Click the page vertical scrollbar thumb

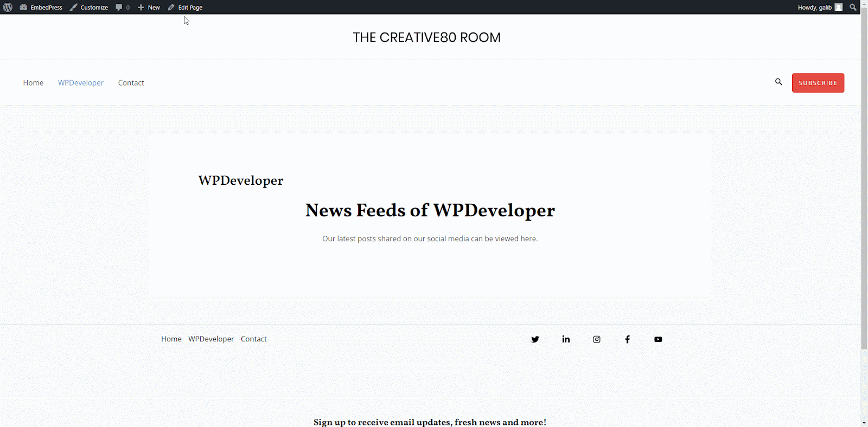coord(864,179)
